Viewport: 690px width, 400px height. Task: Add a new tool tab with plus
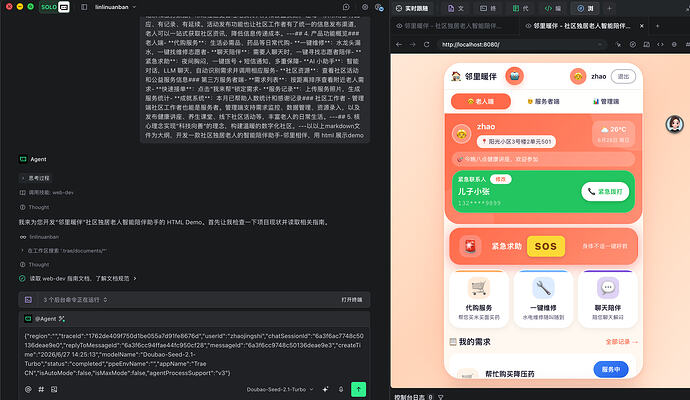click(609, 8)
